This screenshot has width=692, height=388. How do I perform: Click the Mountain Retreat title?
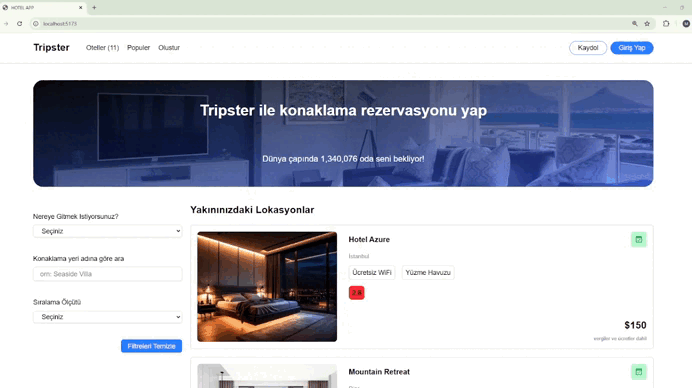(x=379, y=372)
